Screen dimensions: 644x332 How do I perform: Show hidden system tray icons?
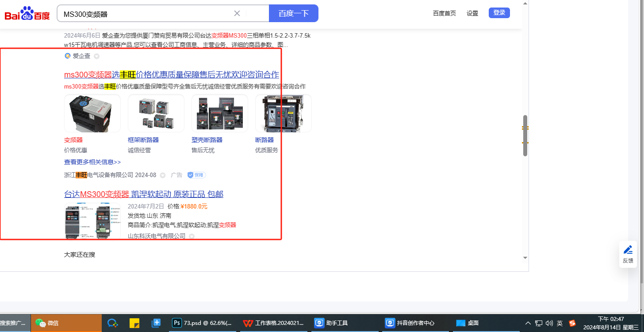(528, 323)
